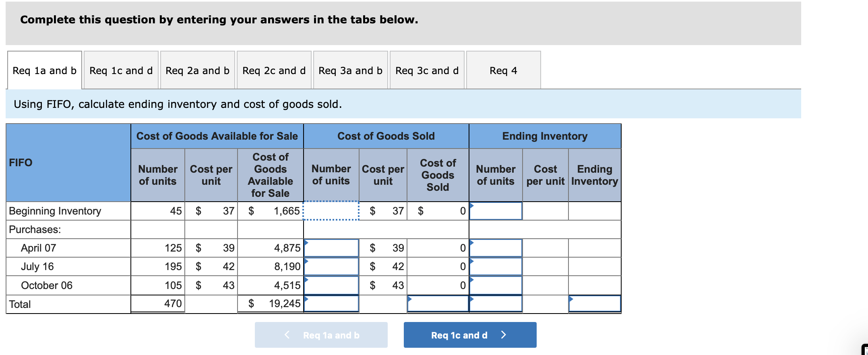The width and height of the screenshot is (868, 355).
Task: Click the October 06 ending inventory units field
Action: click(496, 285)
